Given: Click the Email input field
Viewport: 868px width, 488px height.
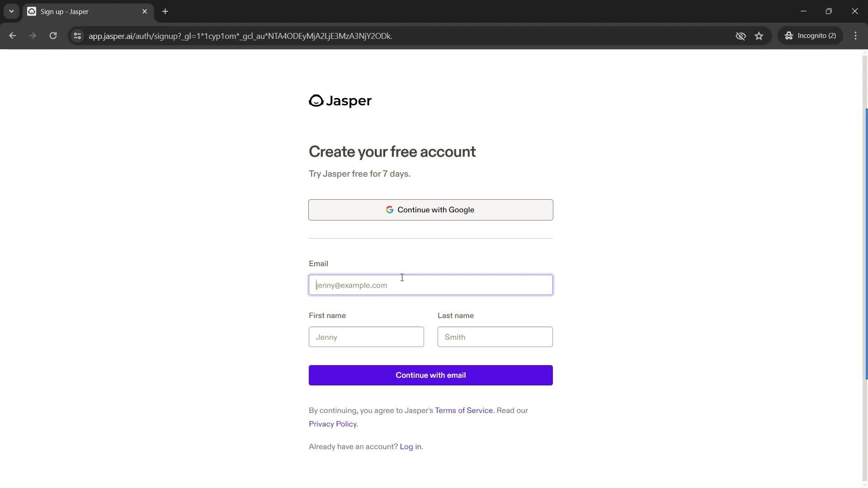Looking at the screenshot, I should click(431, 285).
